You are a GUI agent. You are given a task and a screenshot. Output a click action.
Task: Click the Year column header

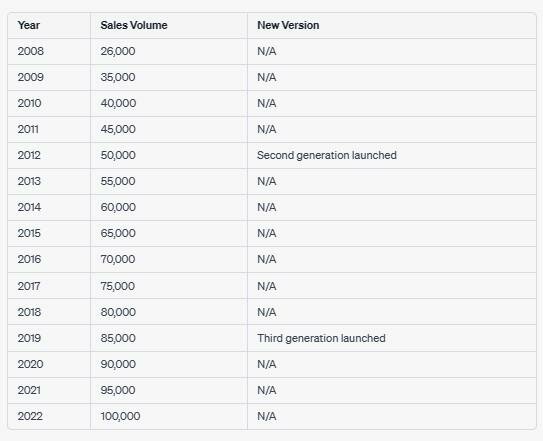point(49,25)
